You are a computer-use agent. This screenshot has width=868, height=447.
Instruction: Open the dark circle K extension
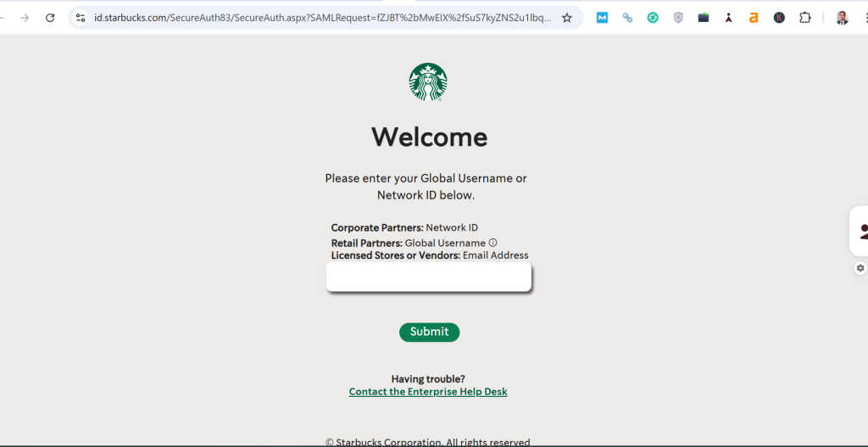pyautogui.click(x=779, y=18)
